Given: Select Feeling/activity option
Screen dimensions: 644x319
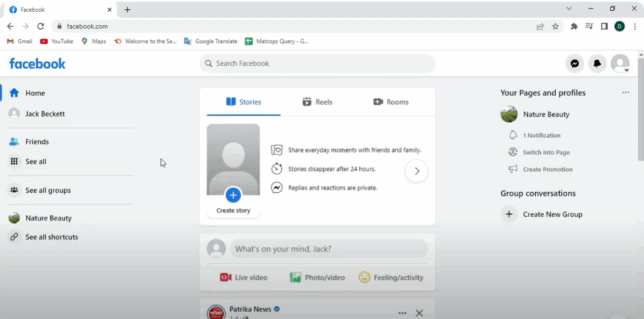Looking at the screenshot, I should tap(391, 278).
